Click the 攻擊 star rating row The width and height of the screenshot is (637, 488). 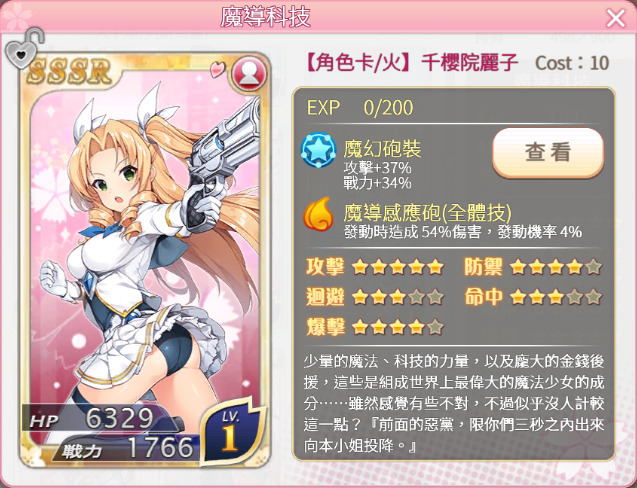(x=375, y=267)
